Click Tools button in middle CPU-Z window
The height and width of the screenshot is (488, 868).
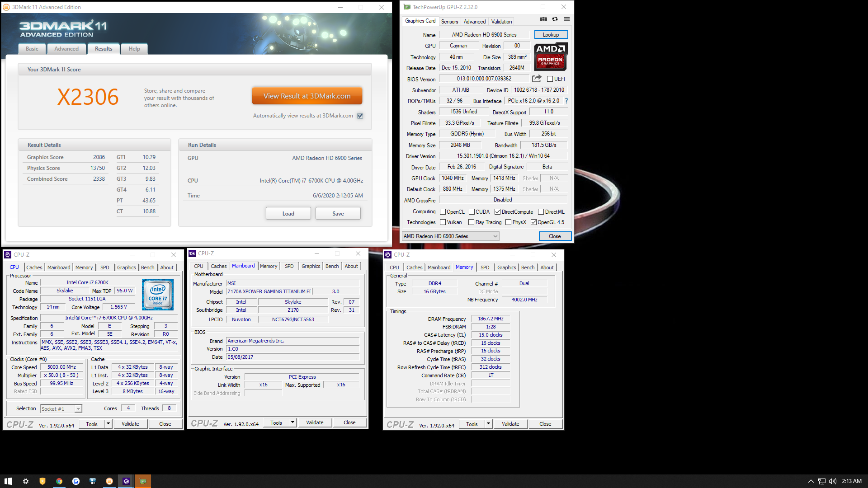click(x=276, y=423)
